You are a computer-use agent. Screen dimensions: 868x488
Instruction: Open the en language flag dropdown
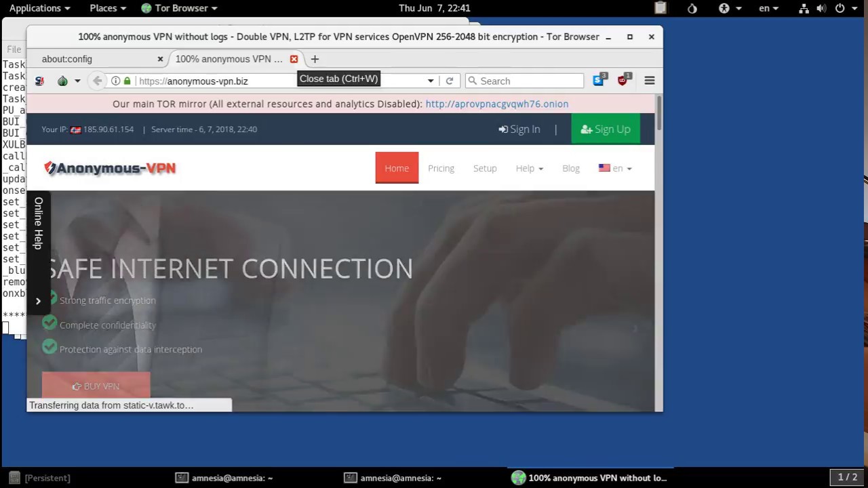(615, 168)
